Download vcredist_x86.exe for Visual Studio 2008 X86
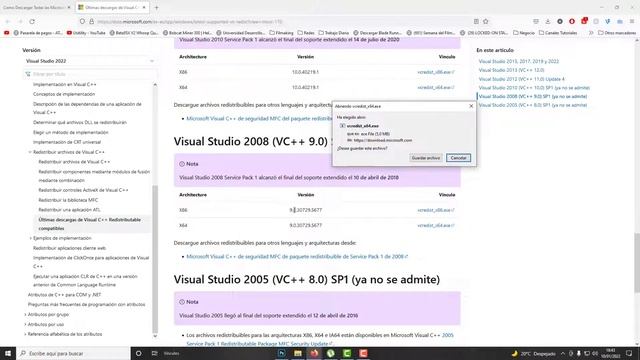 coord(436,210)
